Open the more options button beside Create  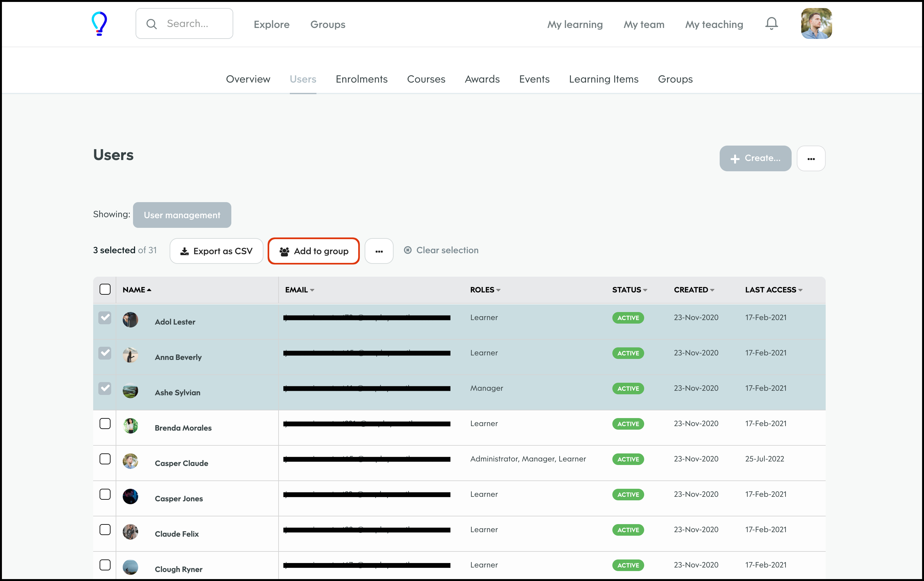811,158
